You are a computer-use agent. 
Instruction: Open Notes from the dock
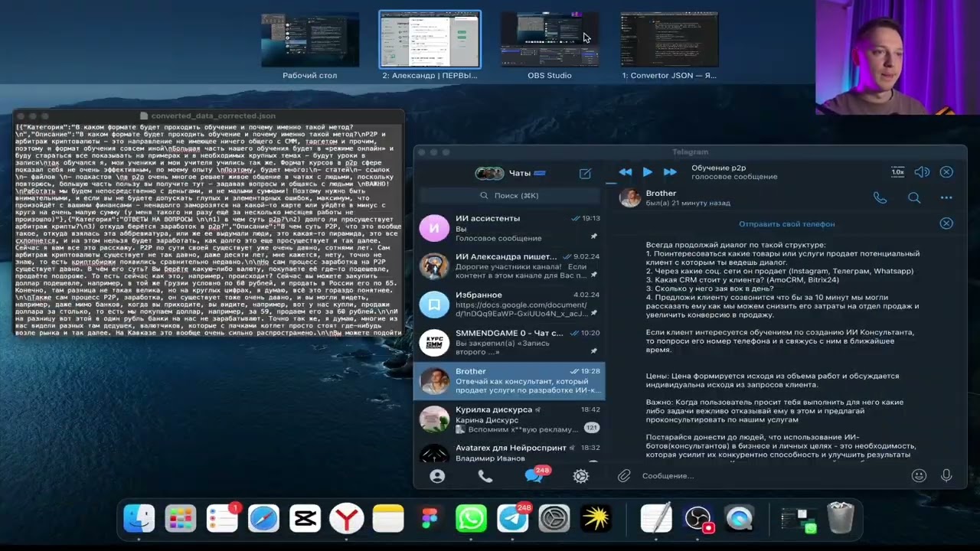388,519
